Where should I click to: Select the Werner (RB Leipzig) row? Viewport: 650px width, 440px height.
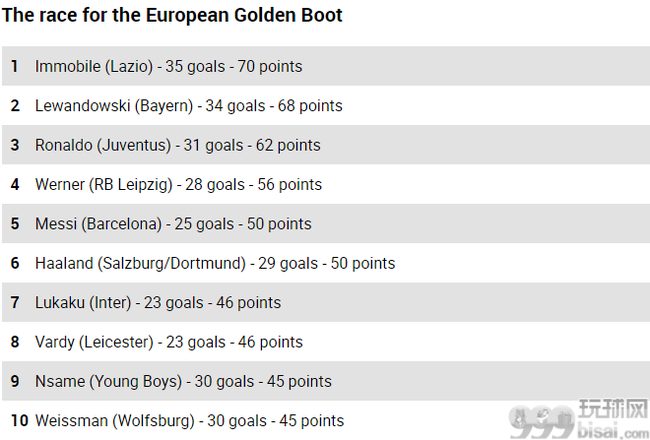click(326, 184)
